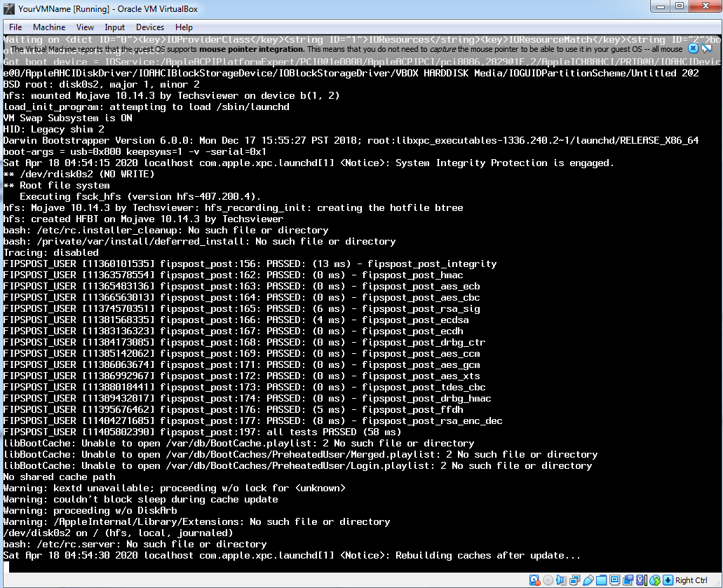Click 'Executing fsck_hfs' console line
The height and width of the screenshot is (588, 723).
click(x=140, y=196)
